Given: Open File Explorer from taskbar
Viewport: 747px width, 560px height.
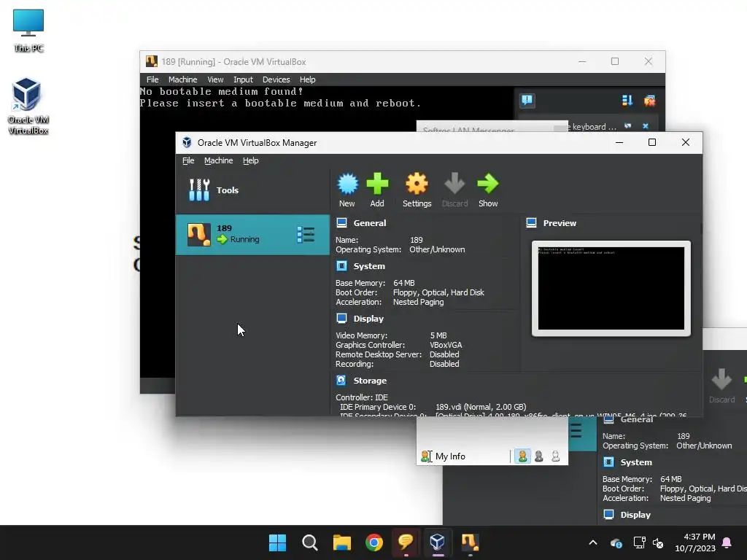Looking at the screenshot, I should click(341, 542).
